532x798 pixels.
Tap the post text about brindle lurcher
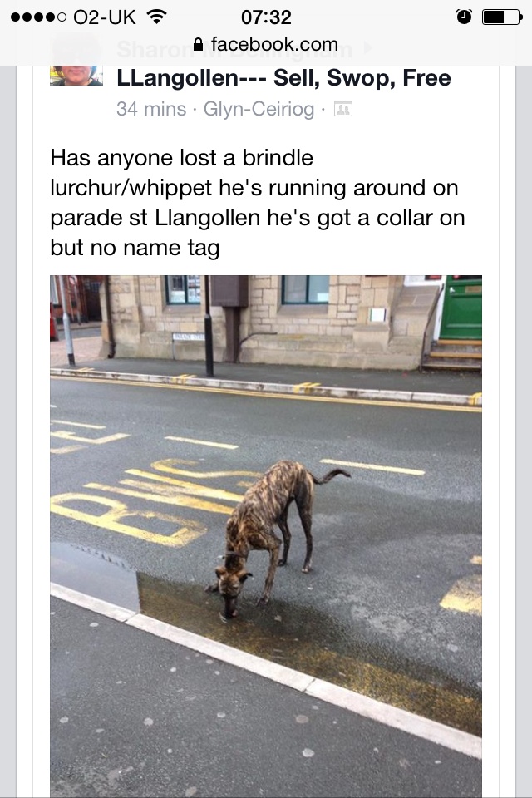point(258,203)
